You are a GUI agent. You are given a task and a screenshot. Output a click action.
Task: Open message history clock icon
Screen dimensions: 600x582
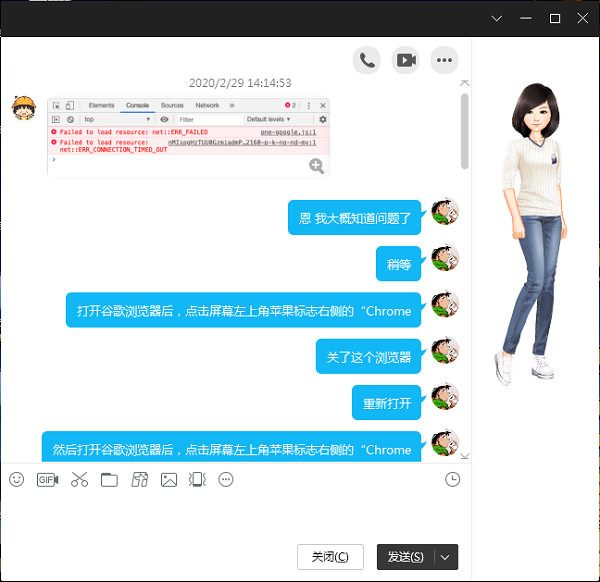click(453, 479)
